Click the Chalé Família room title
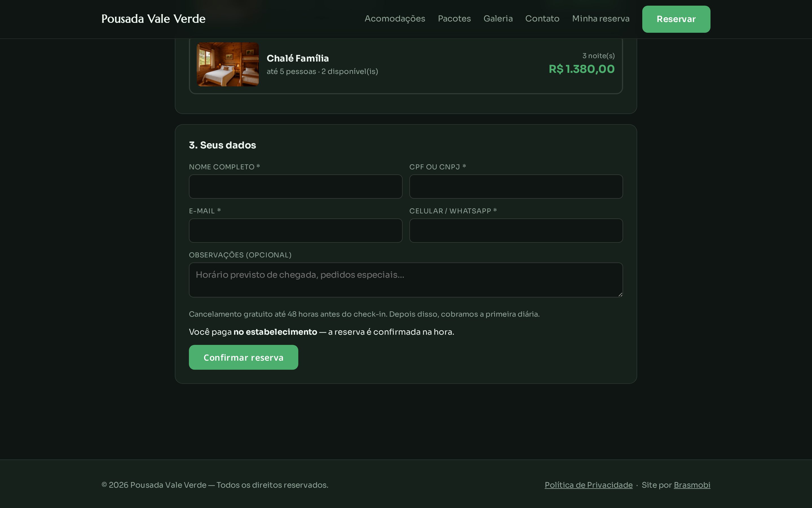Screen dimensions: 812x508 tap(298, 58)
